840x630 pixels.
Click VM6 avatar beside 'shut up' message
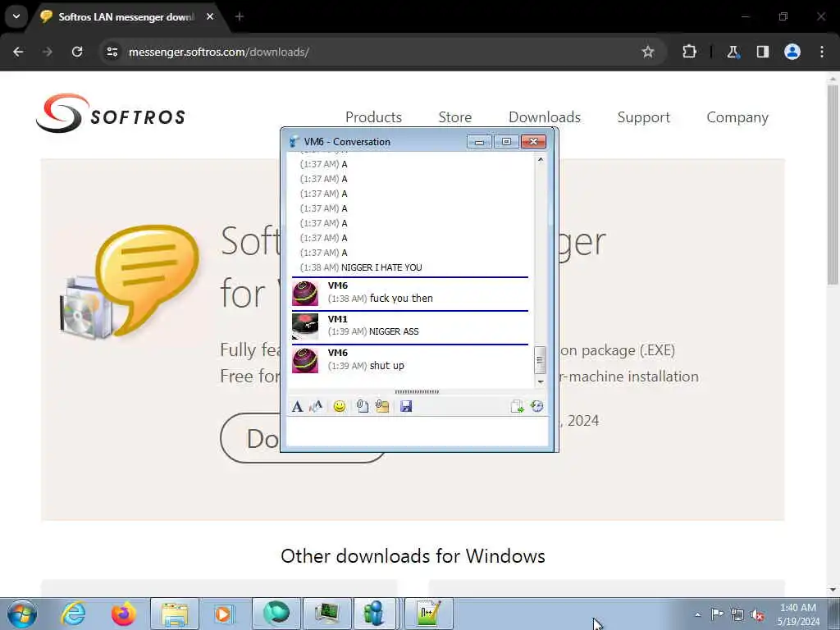[305, 361]
